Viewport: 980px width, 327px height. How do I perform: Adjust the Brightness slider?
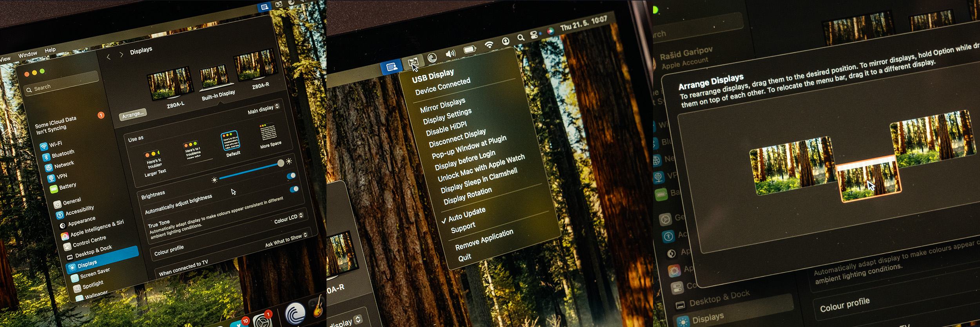pos(251,171)
